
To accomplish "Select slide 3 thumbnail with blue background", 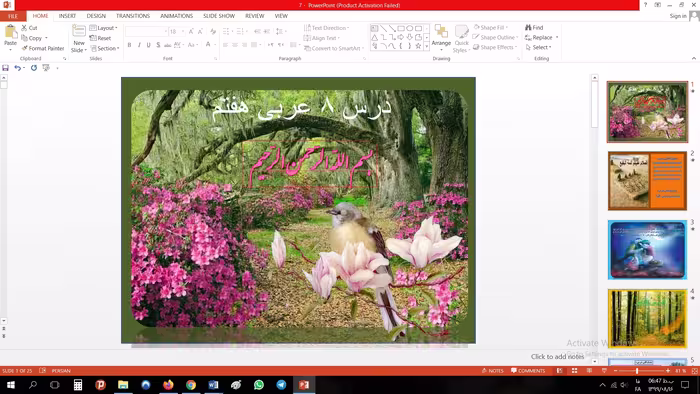I will tap(647, 250).
